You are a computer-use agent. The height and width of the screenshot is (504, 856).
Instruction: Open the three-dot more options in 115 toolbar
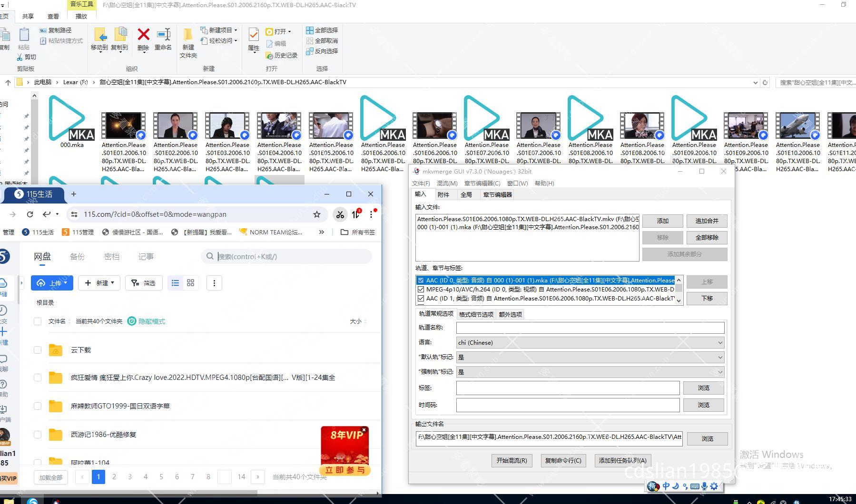point(214,283)
